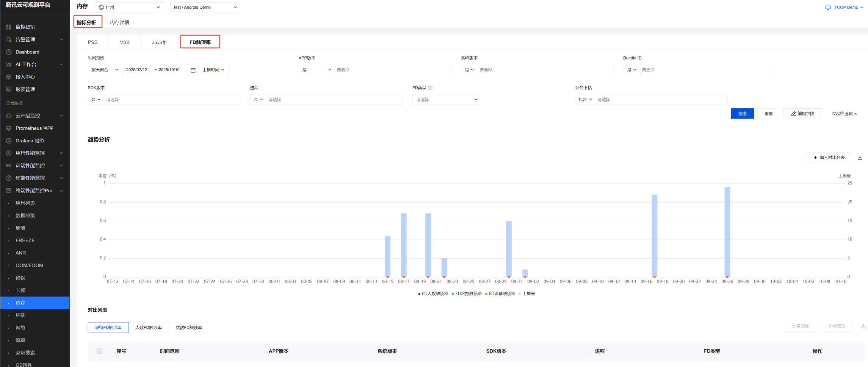Viewport: 868px width, 367px height.
Task: Open the 按天聚合 aggregation dropdown
Action: (105, 70)
